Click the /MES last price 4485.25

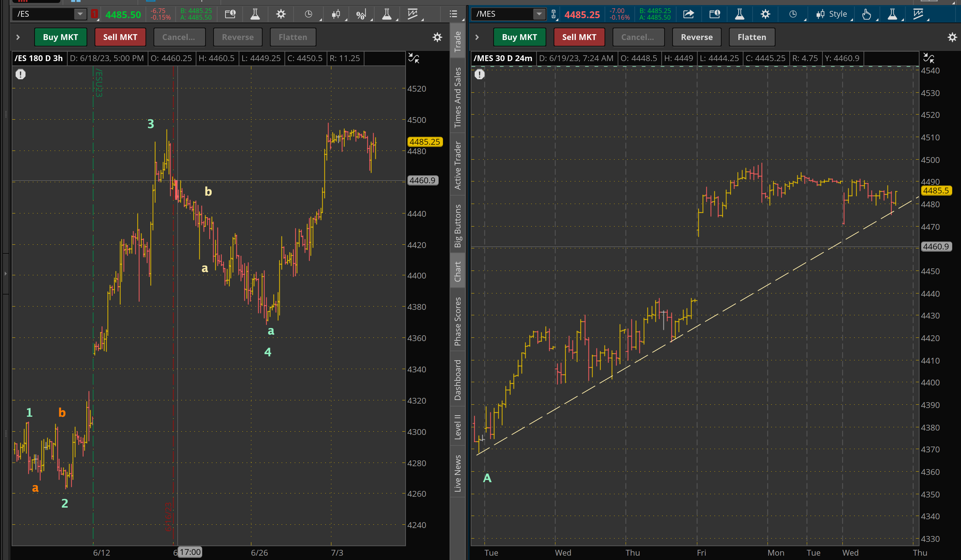pyautogui.click(x=582, y=15)
